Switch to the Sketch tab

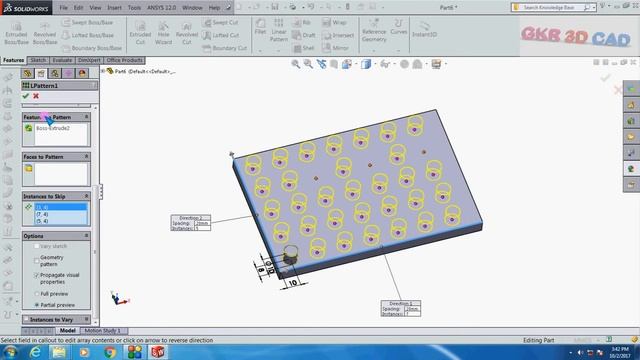pos(38,60)
